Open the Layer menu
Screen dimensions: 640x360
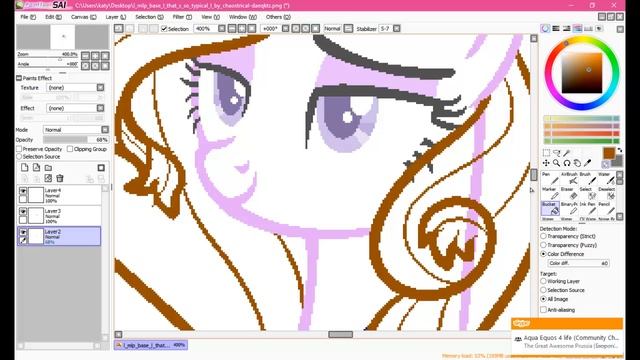click(116, 17)
